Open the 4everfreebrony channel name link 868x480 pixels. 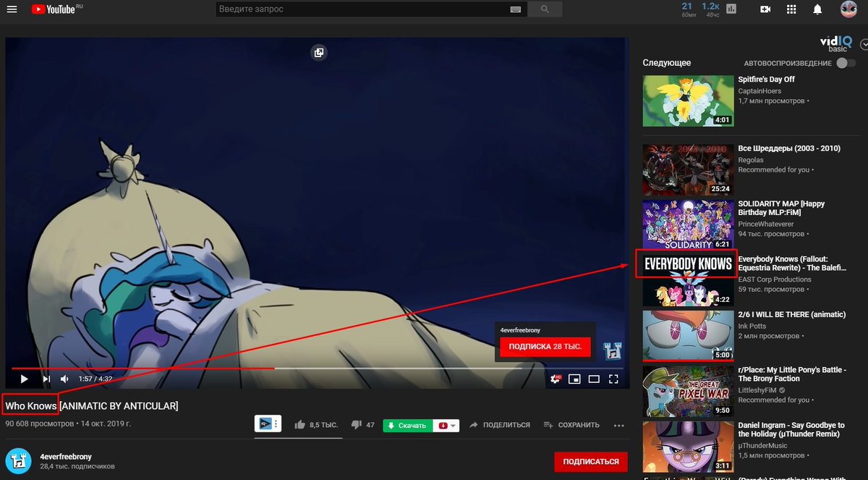66,457
